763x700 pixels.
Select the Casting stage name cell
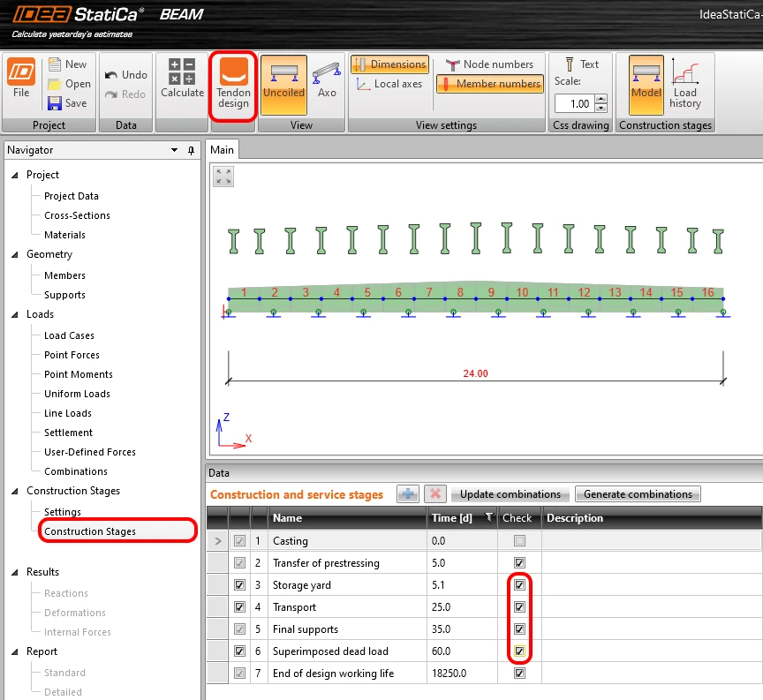[347, 541]
